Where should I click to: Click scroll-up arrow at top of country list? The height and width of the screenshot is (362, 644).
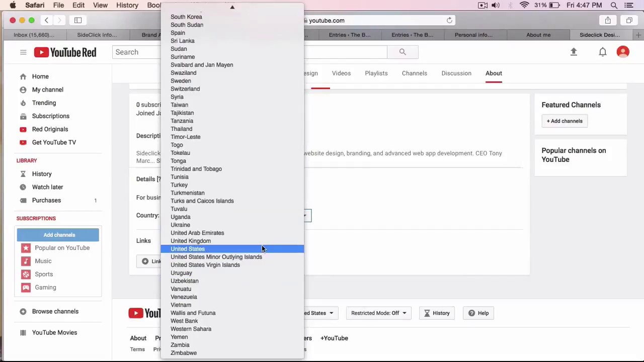pos(232,7)
